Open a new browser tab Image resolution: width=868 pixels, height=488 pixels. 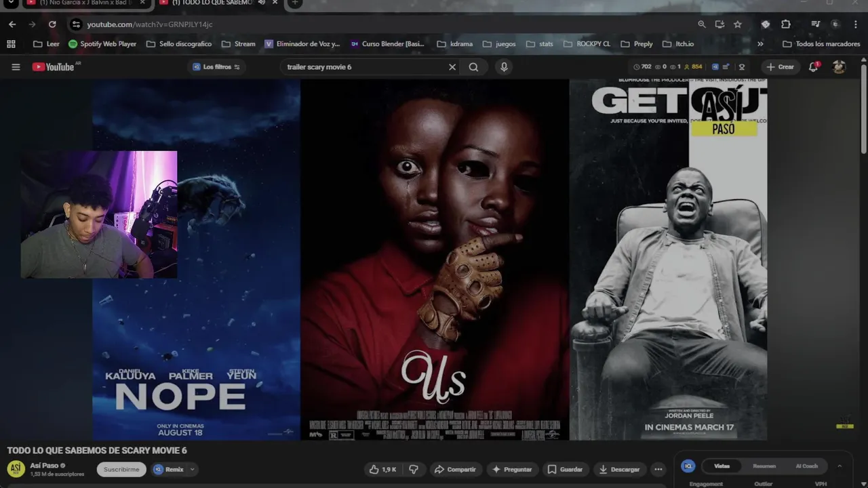(x=294, y=3)
